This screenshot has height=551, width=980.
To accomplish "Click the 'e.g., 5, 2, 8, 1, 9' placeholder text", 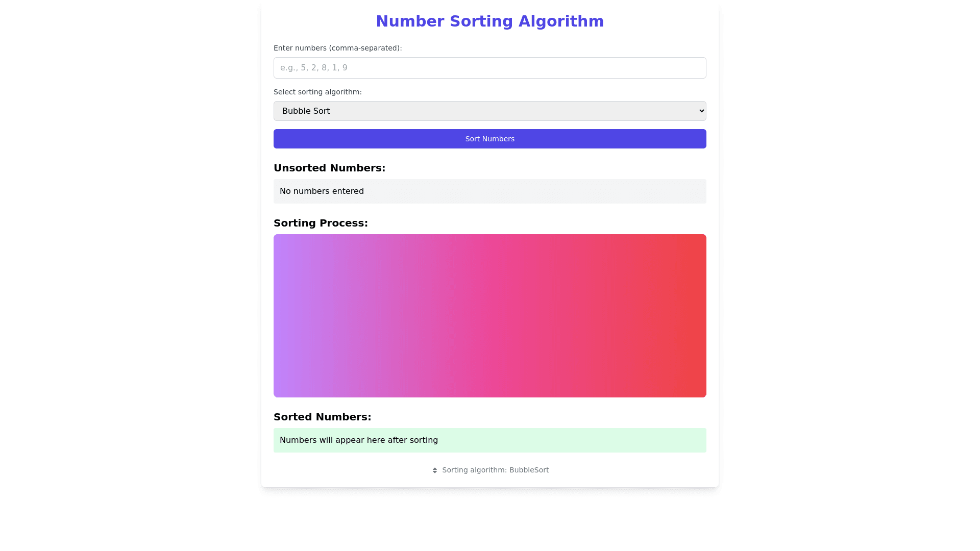I will click(313, 68).
